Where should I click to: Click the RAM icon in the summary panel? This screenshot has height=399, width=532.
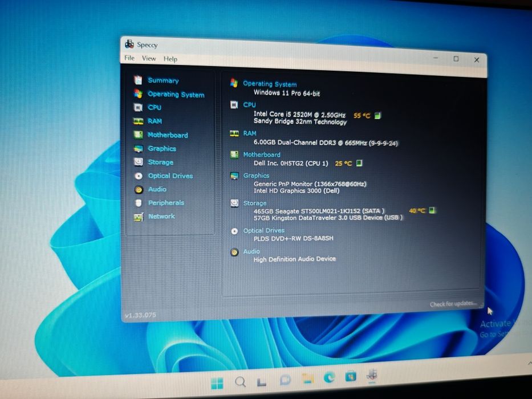pos(234,134)
